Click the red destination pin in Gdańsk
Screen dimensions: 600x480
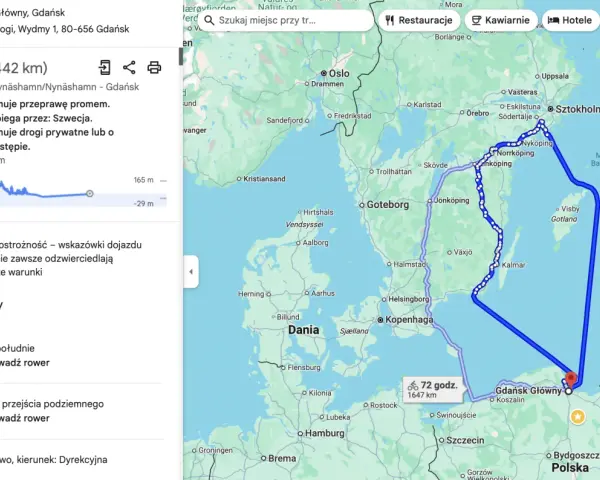point(571,379)
